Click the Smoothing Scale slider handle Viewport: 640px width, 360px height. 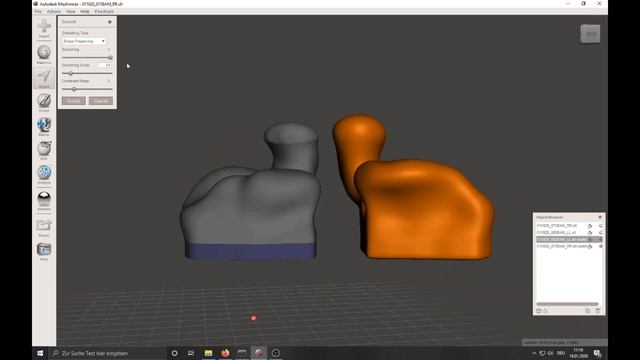click(71, 73)
